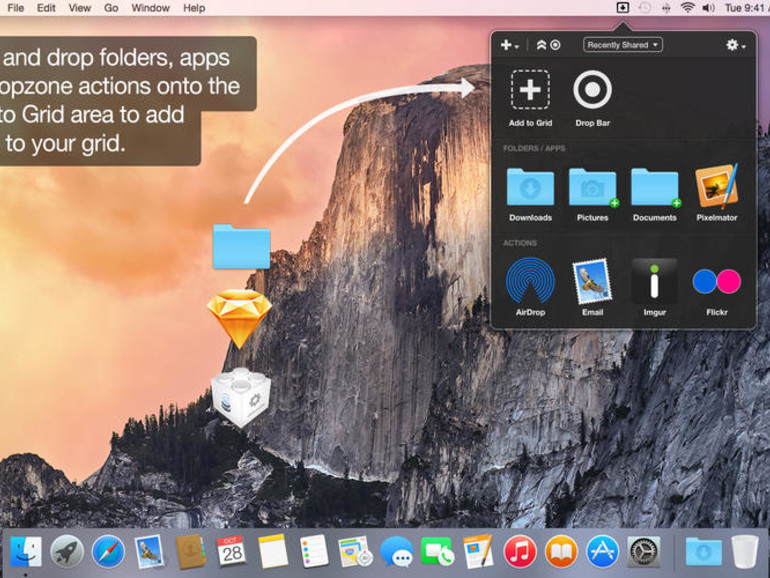Launch Safari from the Dock
The width and height of the screenshot is (770, 578).
[x=108, y=551]
